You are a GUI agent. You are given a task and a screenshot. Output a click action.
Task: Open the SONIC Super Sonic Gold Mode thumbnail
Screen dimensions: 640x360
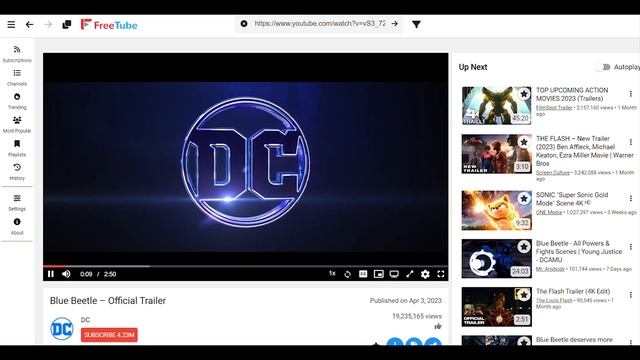click(497, 210)
